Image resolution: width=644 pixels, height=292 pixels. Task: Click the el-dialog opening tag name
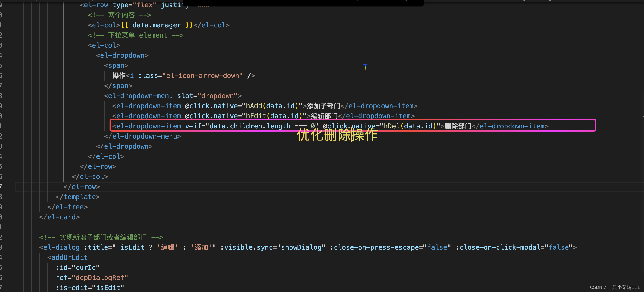point(61,247)
